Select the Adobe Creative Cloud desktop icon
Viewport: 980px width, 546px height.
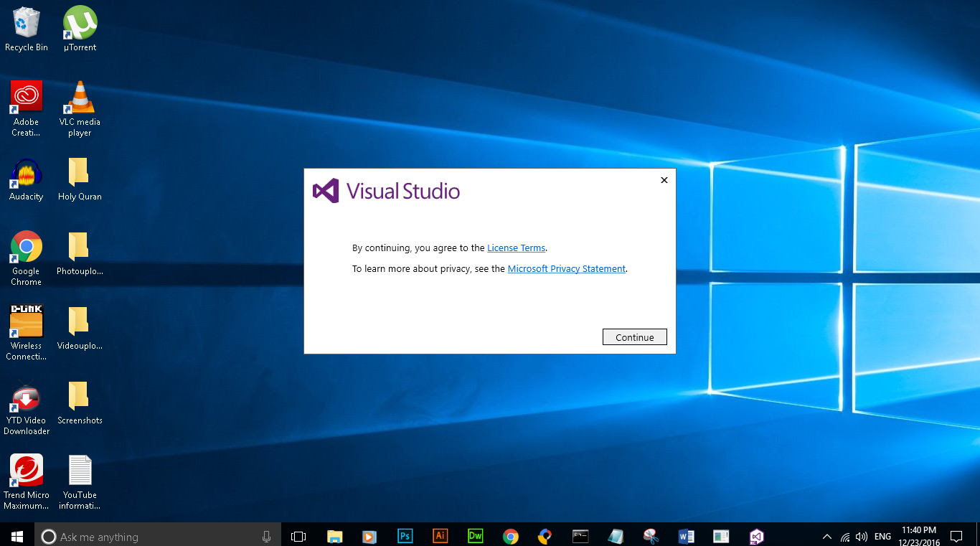(x=27, y=108)
